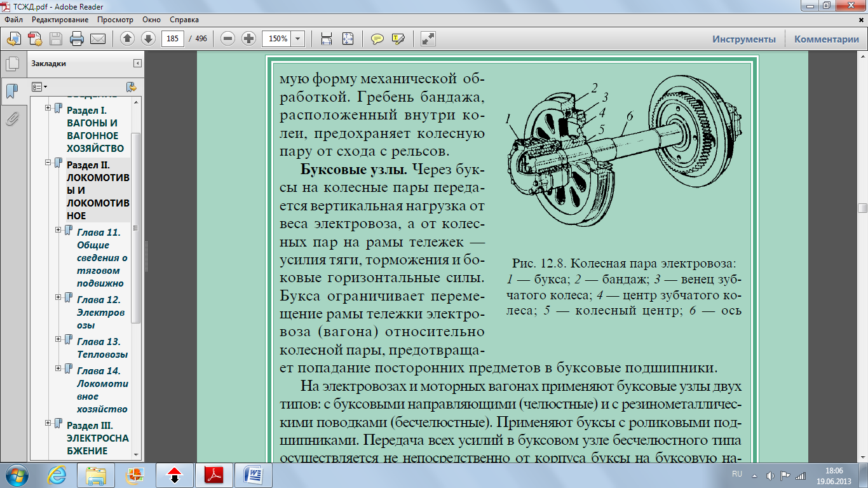Add a sticky note comment
This screenshot has height=488, width=868.
click(x=377, y=39)
